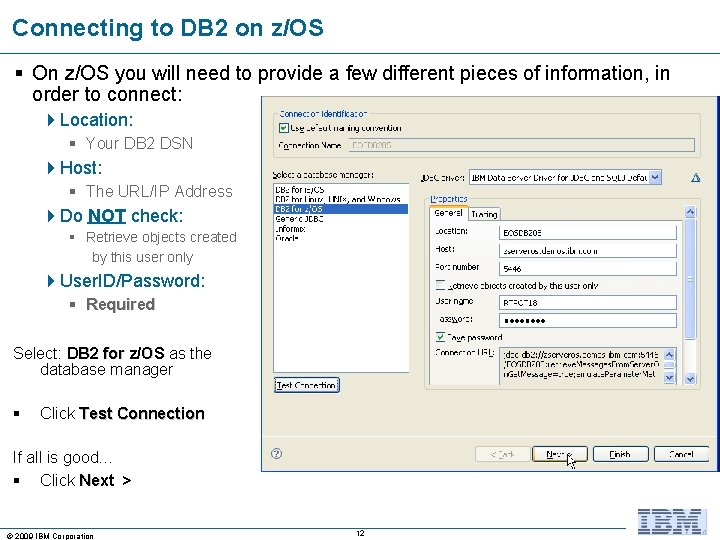The width and height of the screenshot is (720, 540).
Task: Click Connection URL scroll up arrow
Action: pos(669,354)
